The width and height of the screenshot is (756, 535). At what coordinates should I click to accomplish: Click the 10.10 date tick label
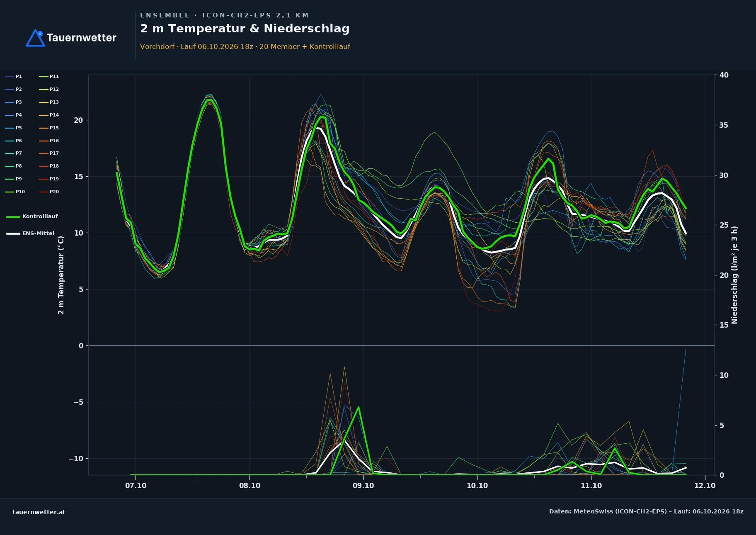pos(477,486)
